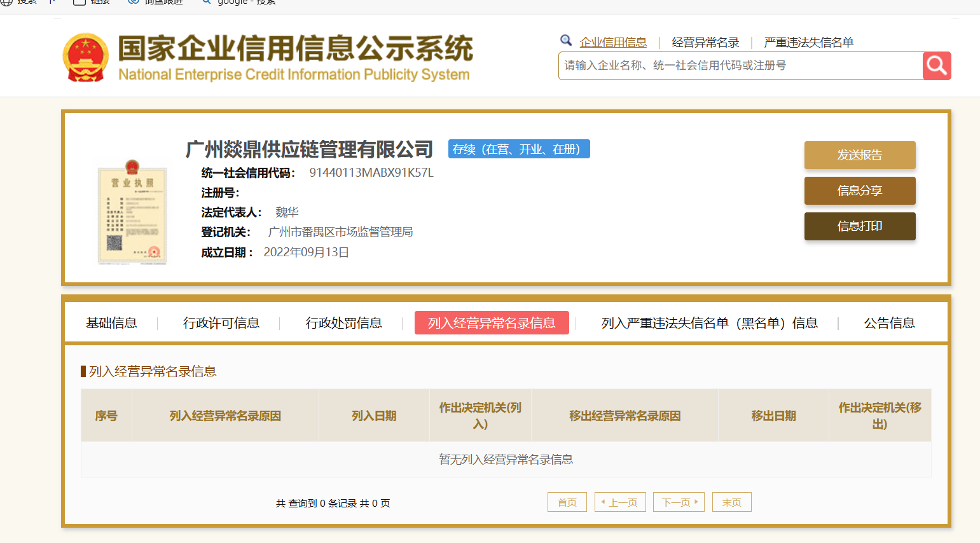Click the 移出经营异常名录原因 column header

pyautogui.click(x=625, y=416)
